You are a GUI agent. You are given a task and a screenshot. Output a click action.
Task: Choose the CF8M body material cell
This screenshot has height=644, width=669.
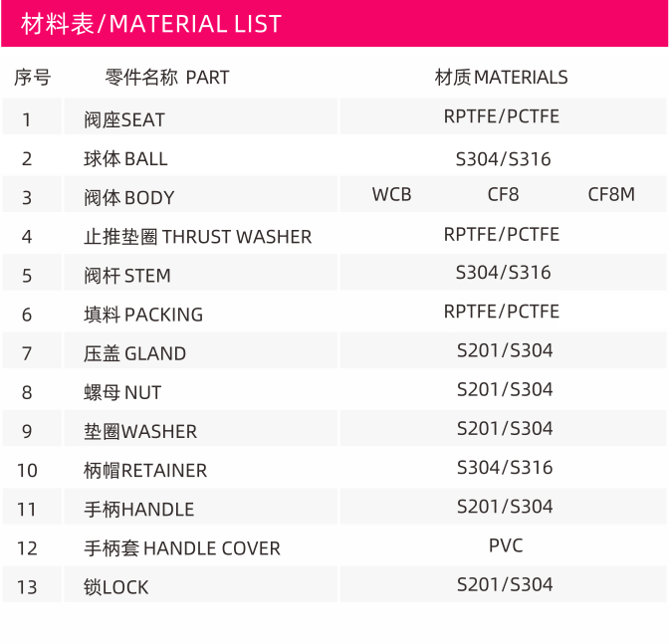coord(611,194)
